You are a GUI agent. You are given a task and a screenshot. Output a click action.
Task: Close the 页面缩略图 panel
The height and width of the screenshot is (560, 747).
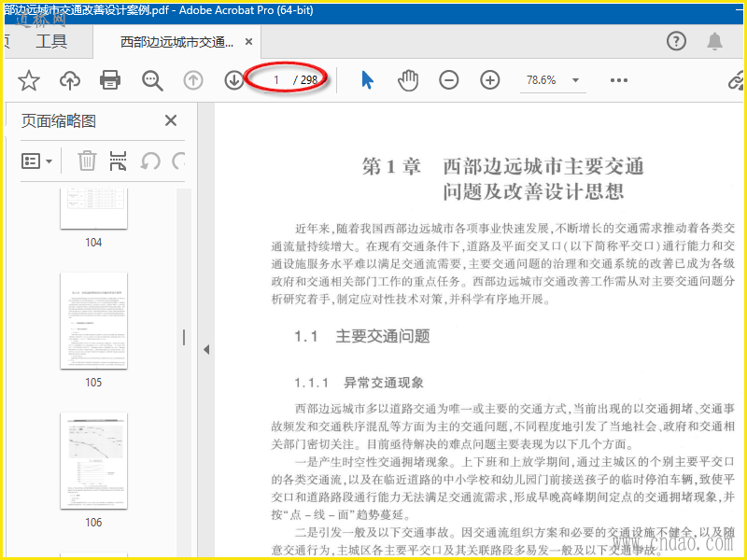coord(171,120)
